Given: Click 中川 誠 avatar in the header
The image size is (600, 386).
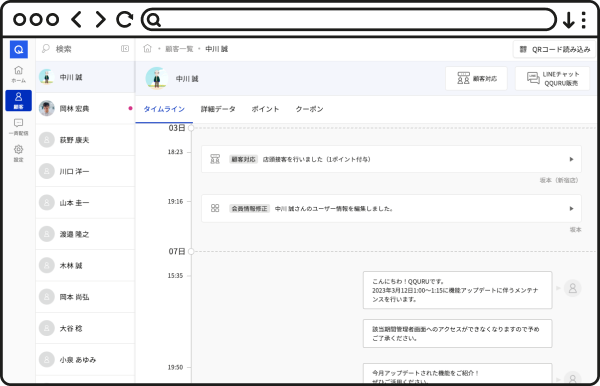Looking at the screenshot, I should pos(157,78).
